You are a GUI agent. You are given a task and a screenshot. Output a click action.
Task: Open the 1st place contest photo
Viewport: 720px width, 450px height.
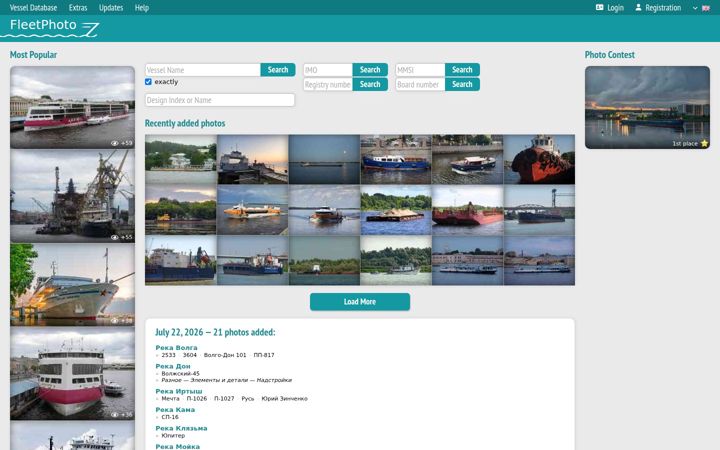647,107
